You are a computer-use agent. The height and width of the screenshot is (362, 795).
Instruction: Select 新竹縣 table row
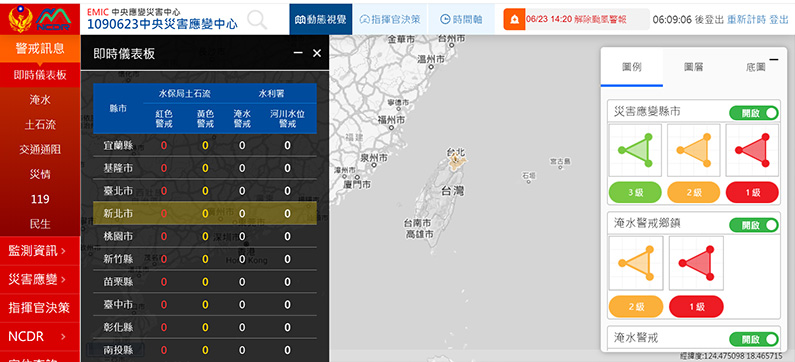[205, 259]
